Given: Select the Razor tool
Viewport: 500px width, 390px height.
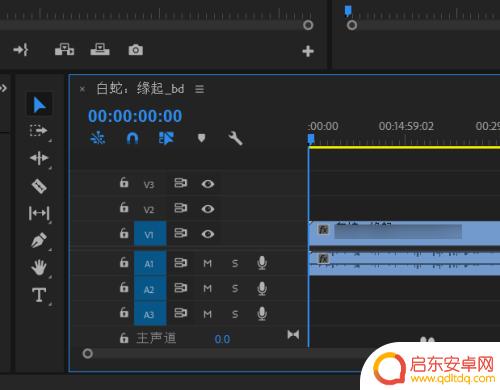Looking at the screenshot, I should pos(39,186).
